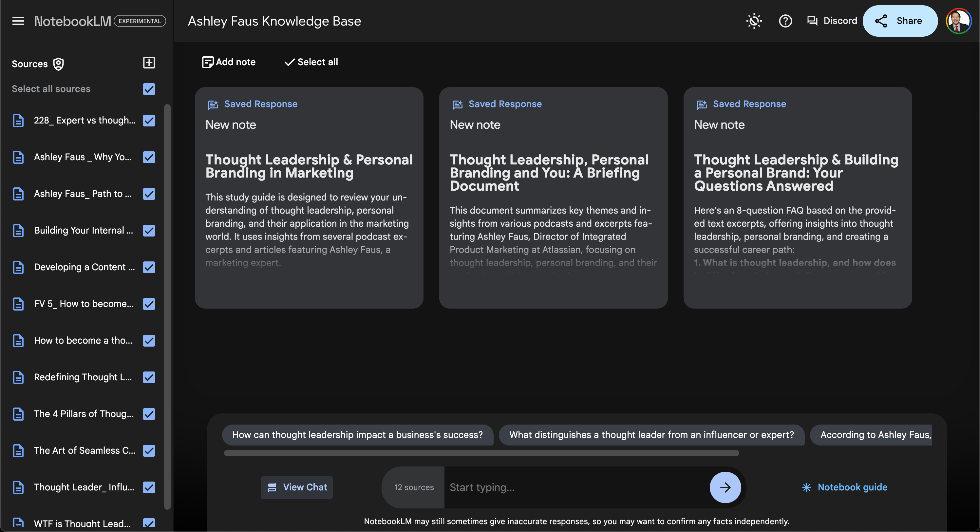The width and height of the screenshot is (980, 532).
Task: Submit the chat with arrow button
Action: (x=725, y=487)
